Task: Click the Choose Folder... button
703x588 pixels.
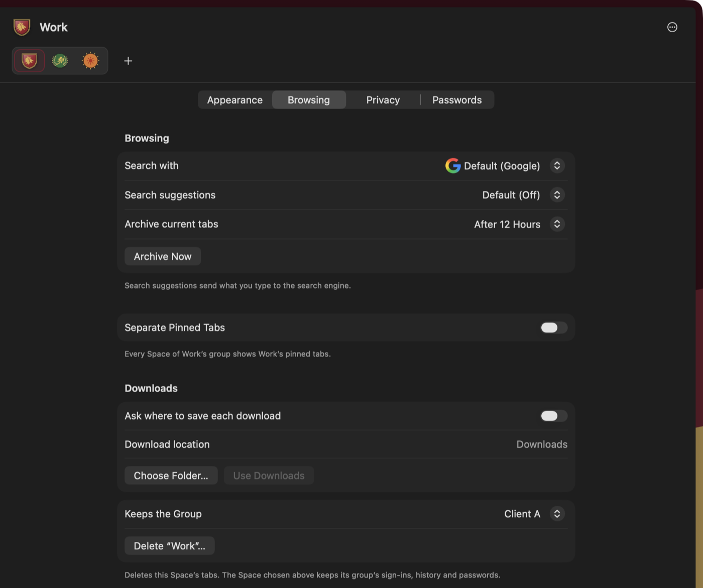Action: (x=171, y=476)
